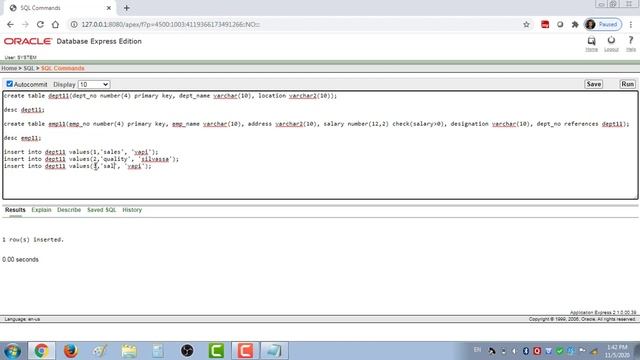640x360 pixels.
Task: Click the last pinned taskbar window icon
Action: [274, 351]
